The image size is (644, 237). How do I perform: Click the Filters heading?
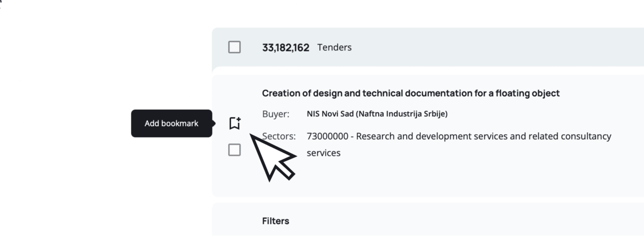point(275,221)
